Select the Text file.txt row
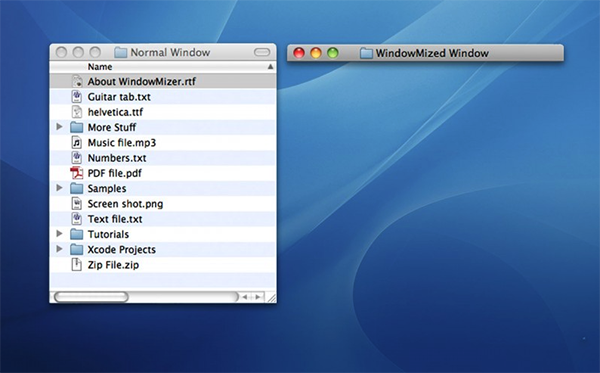 coord(163,219)
